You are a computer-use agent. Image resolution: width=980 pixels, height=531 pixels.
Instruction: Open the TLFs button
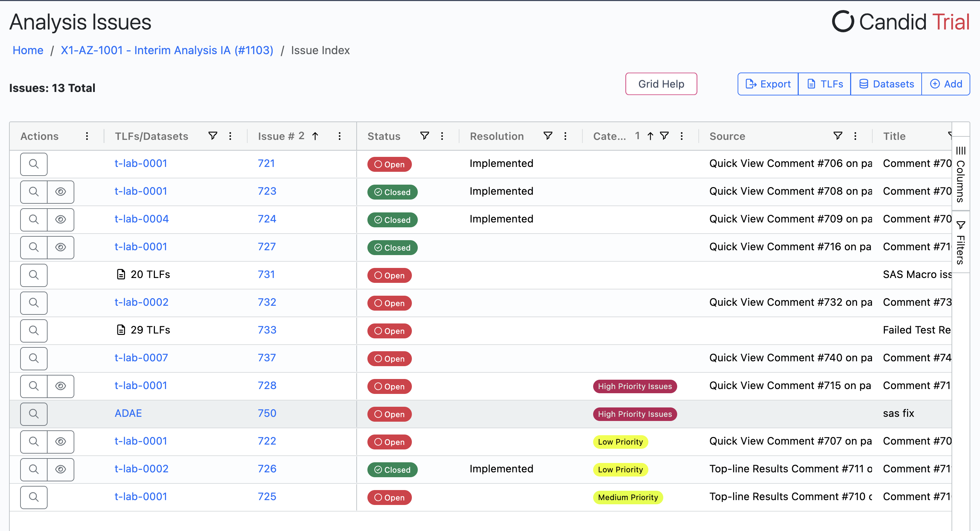click(824, 84)
